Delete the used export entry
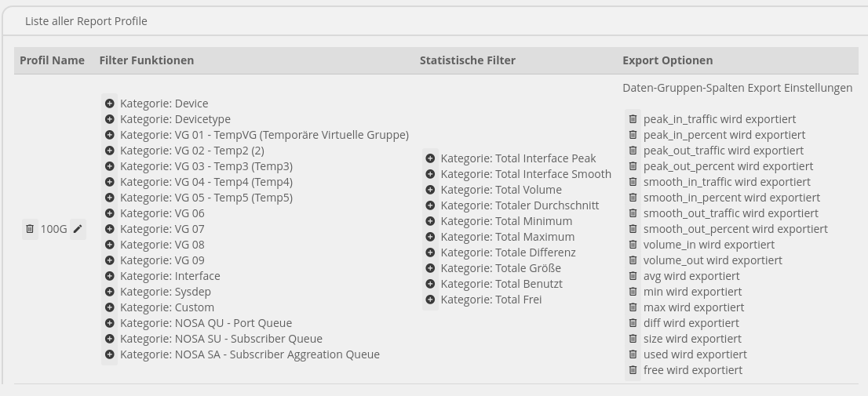This screenshot has height=396, width=868. pos(633,354)
